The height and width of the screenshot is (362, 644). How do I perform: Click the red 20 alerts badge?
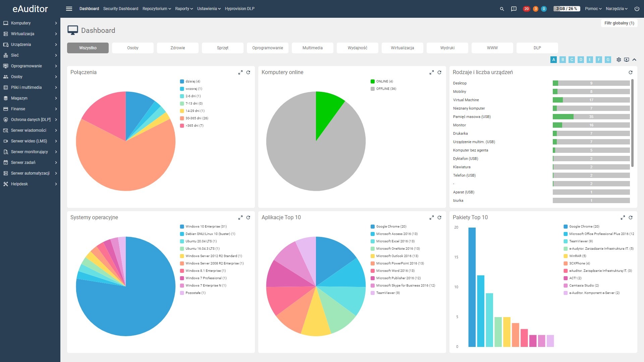click(x=526, y=9)
